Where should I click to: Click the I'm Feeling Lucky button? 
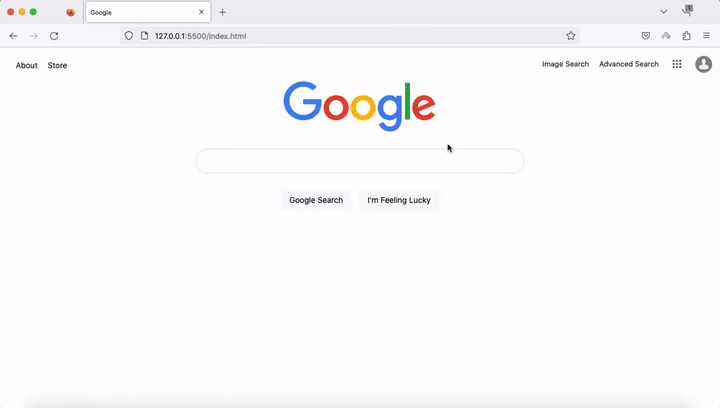coord(399,200)
